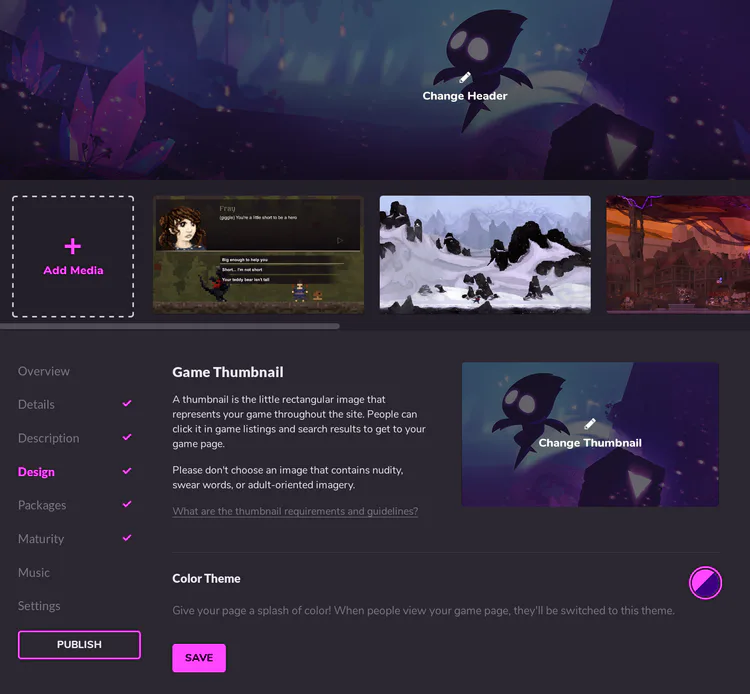
Task: Open the Overview section in sidebar
Action: pyautogui.click(x=44, y=371)
